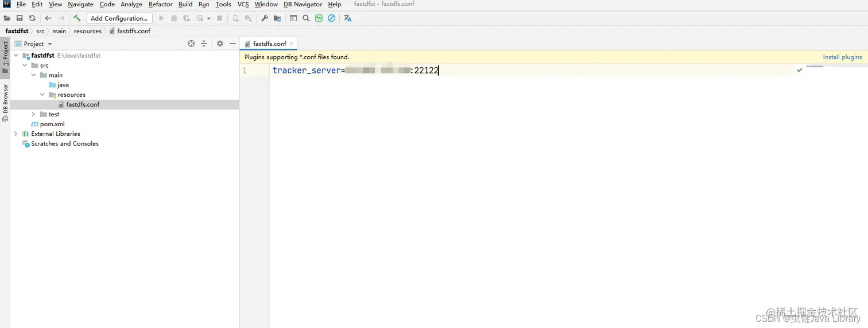The width and height of the screenshot is (868, 328).
Task: Toggle the 1: Project side tool tab
Action: [5, 57]
